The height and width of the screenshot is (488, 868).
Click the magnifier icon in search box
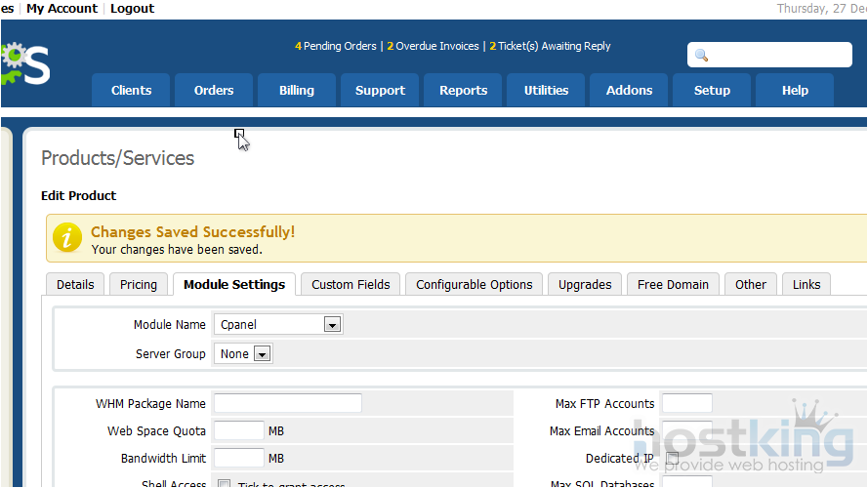(x=701, y=55)
